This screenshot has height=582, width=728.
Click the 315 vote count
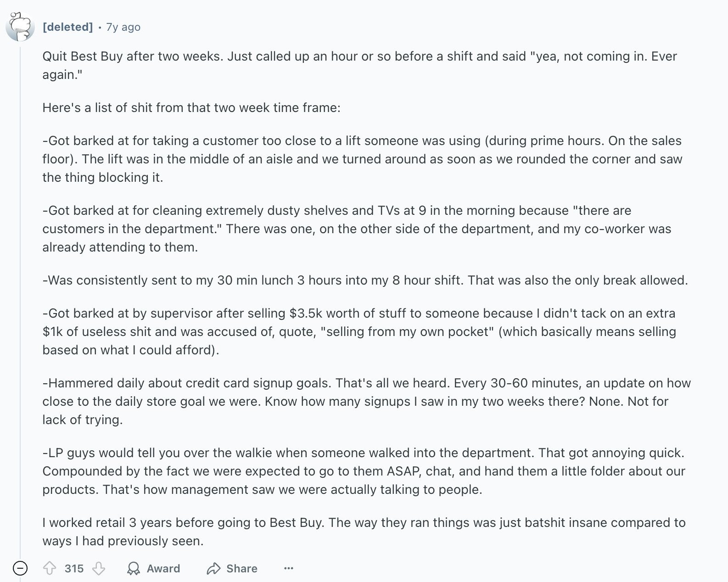tap(74, 569)
